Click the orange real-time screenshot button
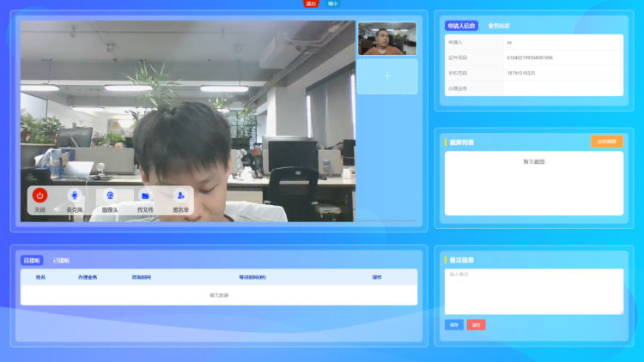 [607, 142]
